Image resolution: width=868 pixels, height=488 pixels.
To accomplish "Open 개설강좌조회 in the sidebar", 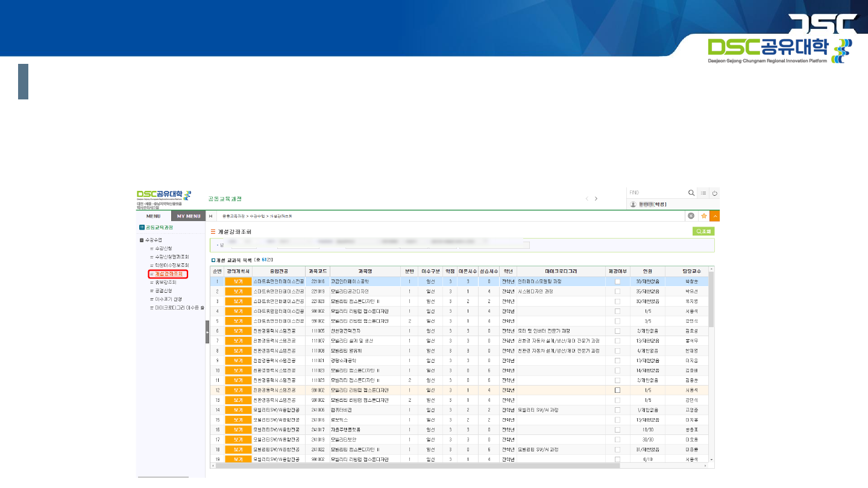I will (x=168, y=274).
